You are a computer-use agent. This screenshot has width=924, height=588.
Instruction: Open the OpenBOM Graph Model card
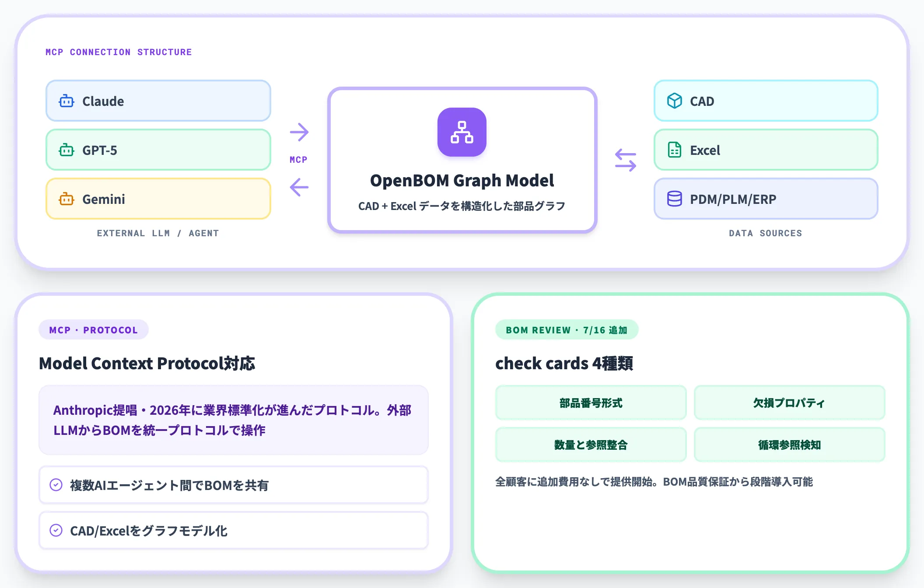tap(462, 160)
